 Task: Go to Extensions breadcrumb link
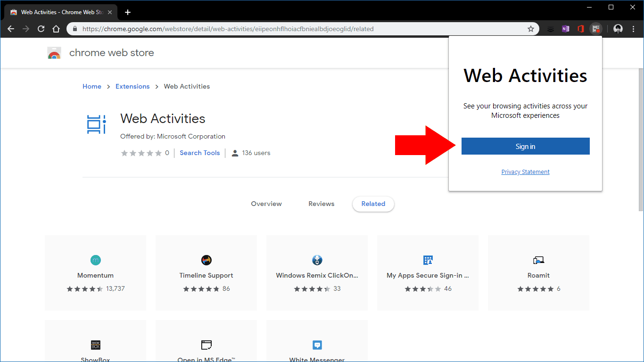coord(132,86)
